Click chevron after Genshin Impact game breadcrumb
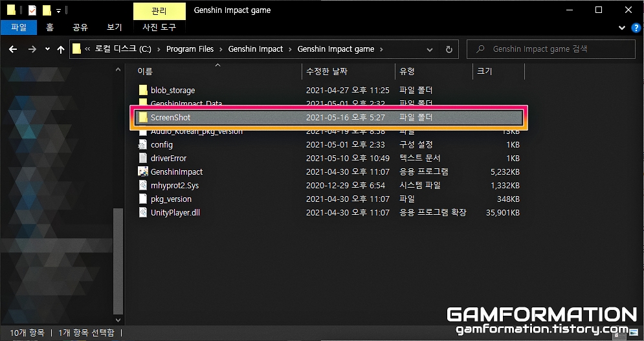Viewport: 644px width, 341px height. pyautogui.click(x=381, y=49)
